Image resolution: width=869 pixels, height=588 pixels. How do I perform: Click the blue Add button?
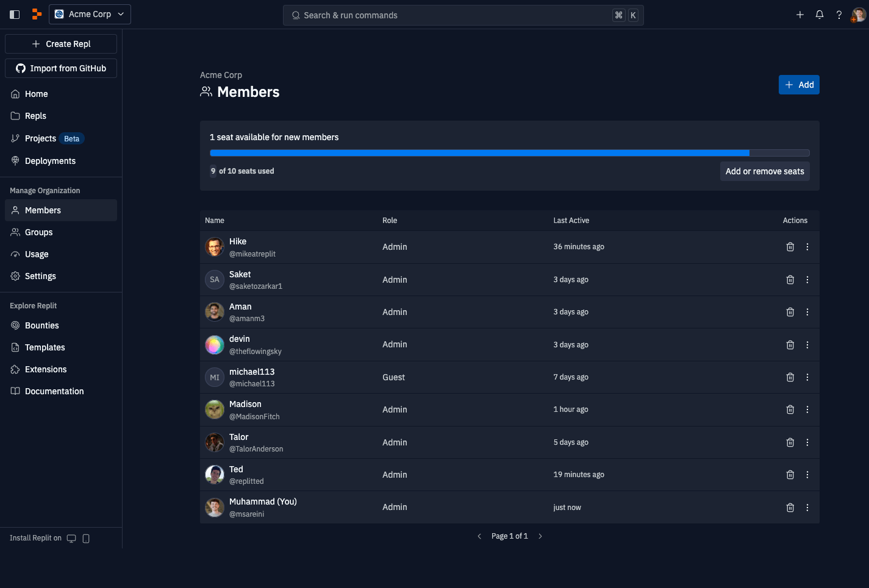[799, 85]
